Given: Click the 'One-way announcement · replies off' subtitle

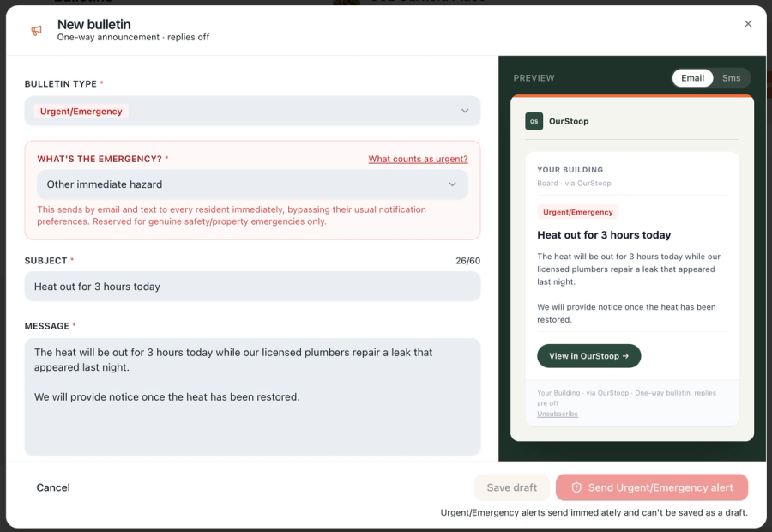Looking at the screenshot, I should pos(133,38).
